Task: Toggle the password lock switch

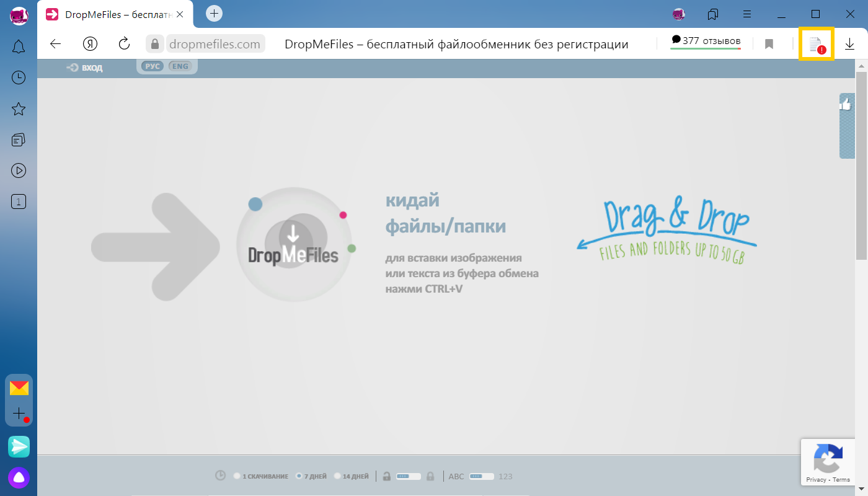Action: (408, 476)
